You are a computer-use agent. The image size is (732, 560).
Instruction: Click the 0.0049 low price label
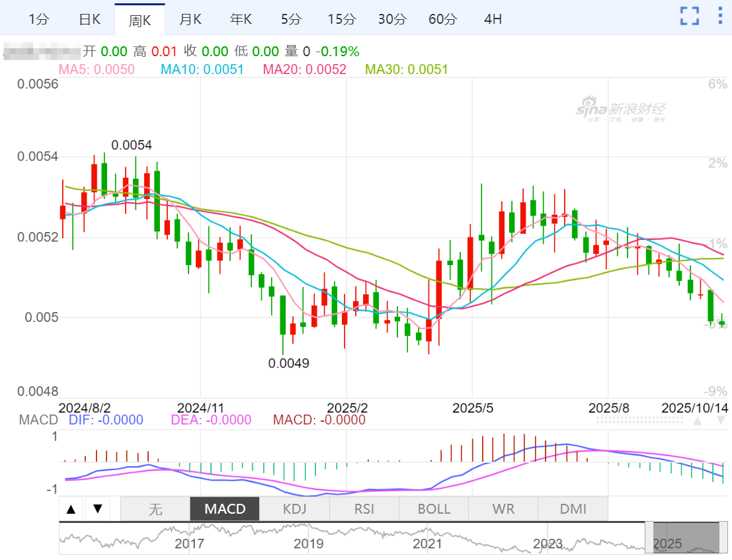(288, 363)
